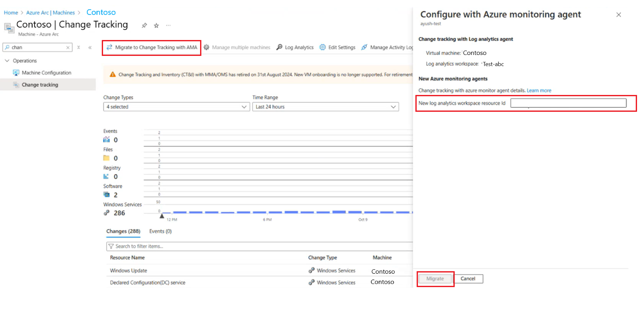Click the Manage Activity Log rocket icon
This screenshot has width=644, height=309.
point(364,47)
